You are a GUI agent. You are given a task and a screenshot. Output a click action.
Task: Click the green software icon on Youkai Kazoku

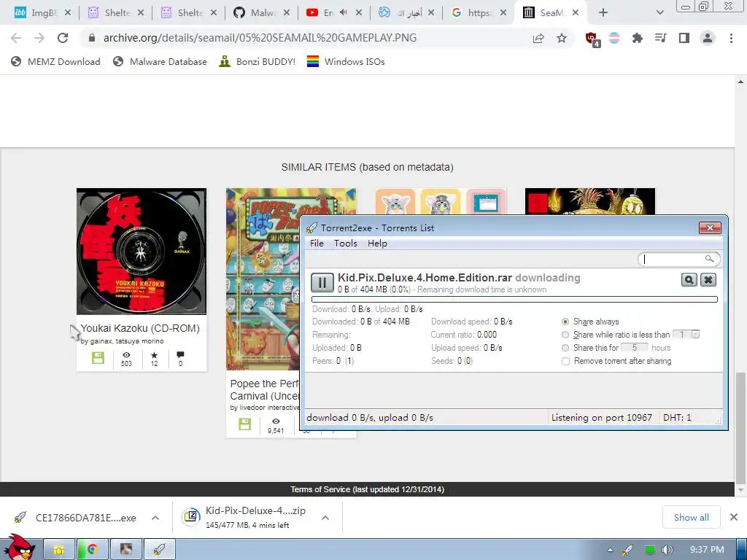[98, 358]
